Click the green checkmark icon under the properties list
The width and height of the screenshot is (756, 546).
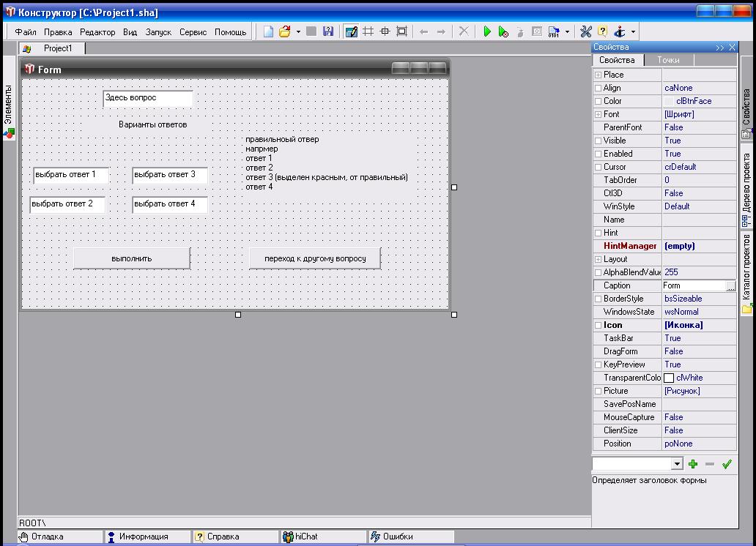[x=727, y=464]
